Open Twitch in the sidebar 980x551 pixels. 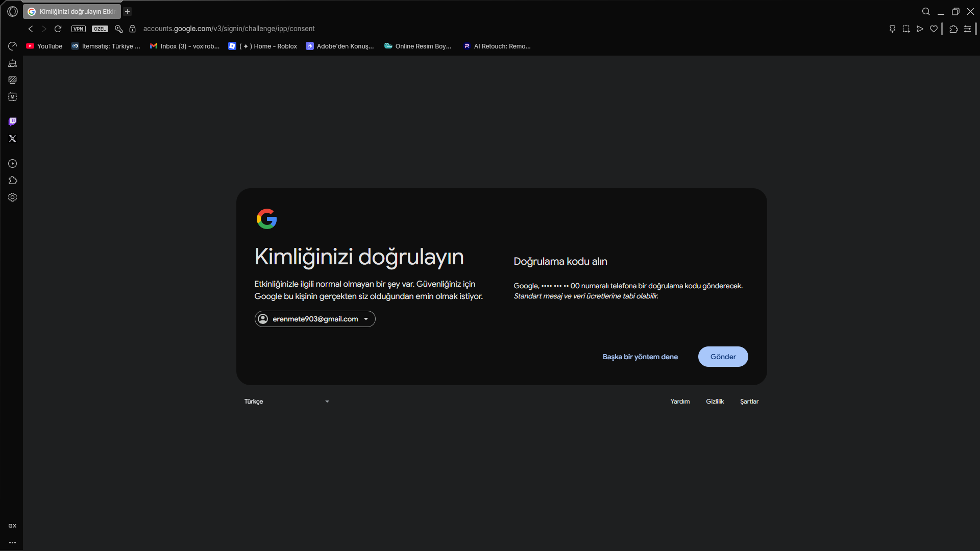[x=13, y=121]
